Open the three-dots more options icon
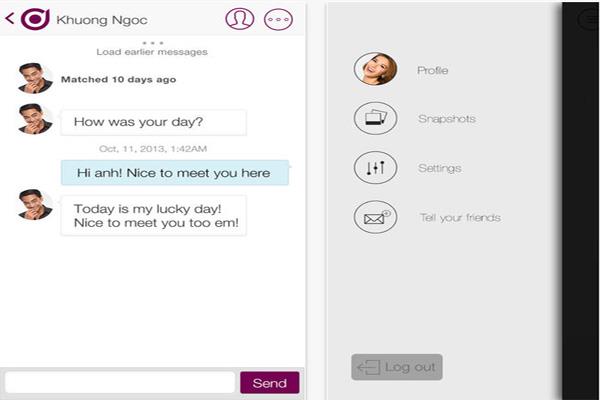The image size is (600, 400). coord(278,18)
